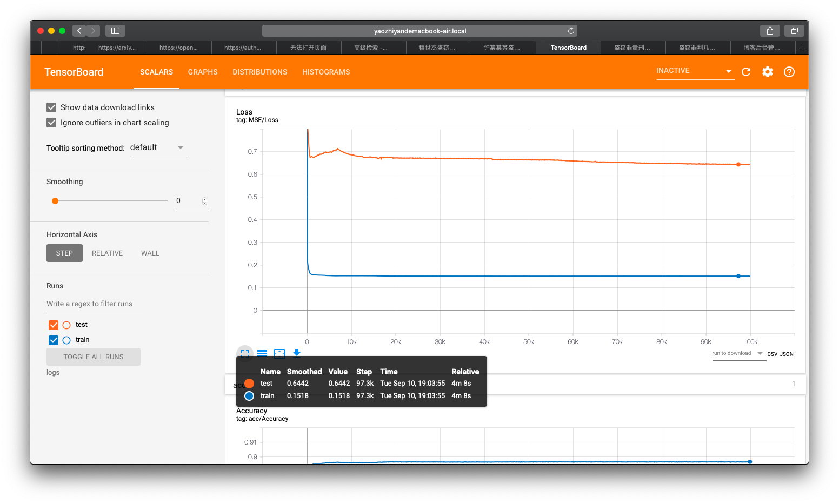The height and width of the screenshot is (504, 839).
Task: Uncheck the test run checkbox
Action: pos(54,325)
